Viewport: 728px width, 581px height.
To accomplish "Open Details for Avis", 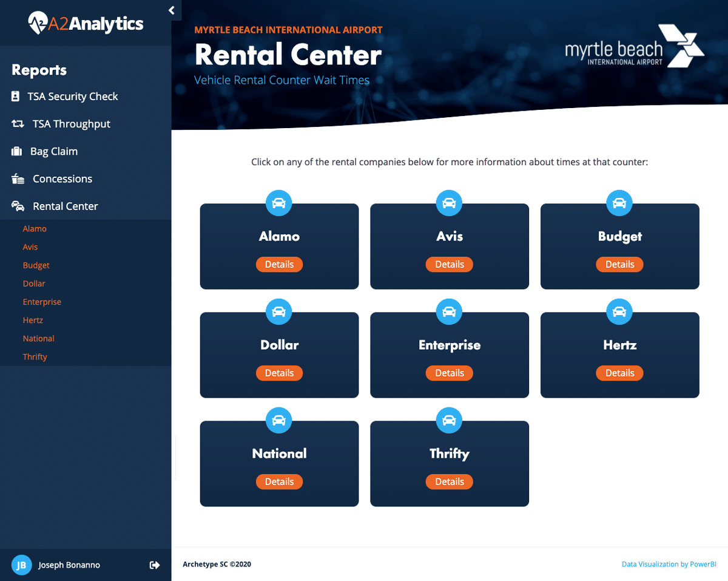I will pyautogui.click(x=449, y=265).
